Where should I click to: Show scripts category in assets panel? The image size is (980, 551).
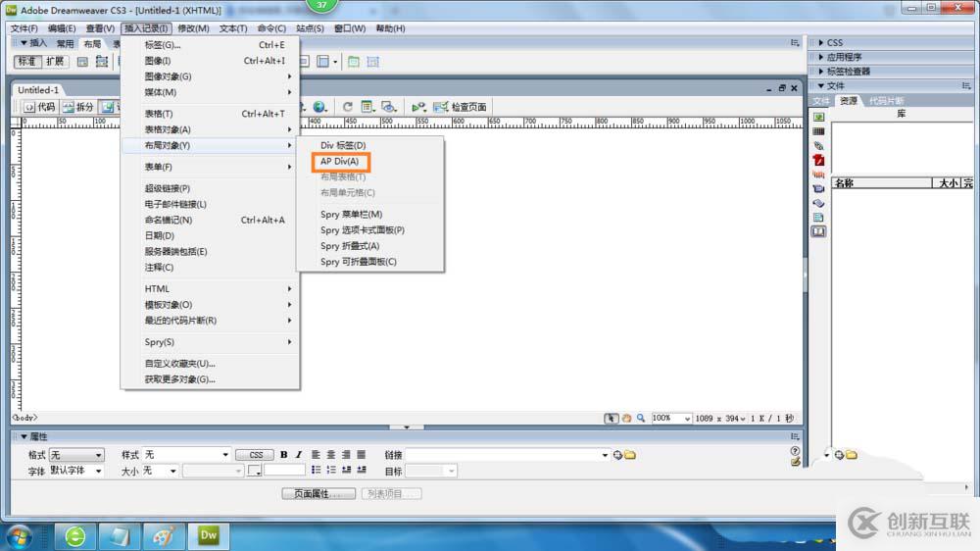(818, 203)
